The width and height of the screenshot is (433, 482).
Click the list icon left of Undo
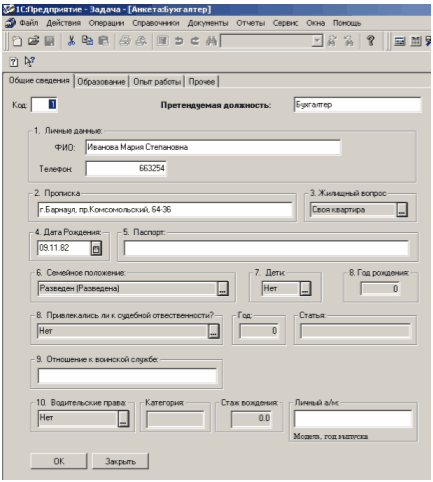point(163,41)
